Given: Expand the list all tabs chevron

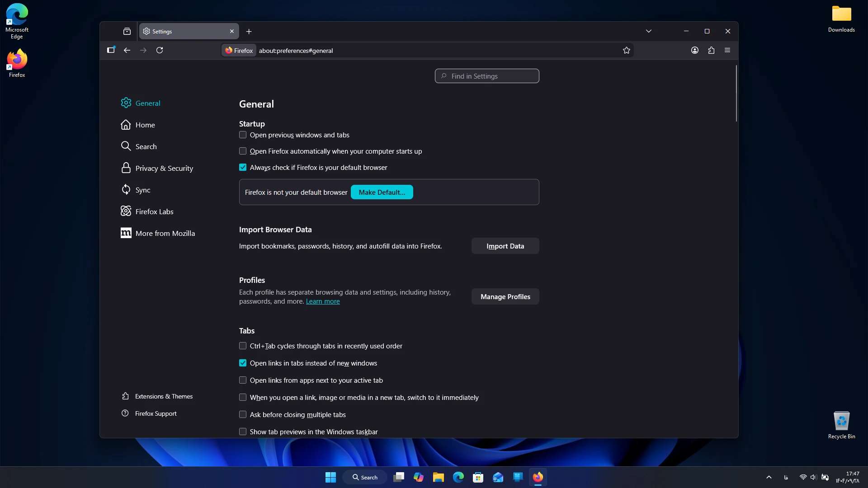Looking at the screenshot, I should tap(649, 31).
